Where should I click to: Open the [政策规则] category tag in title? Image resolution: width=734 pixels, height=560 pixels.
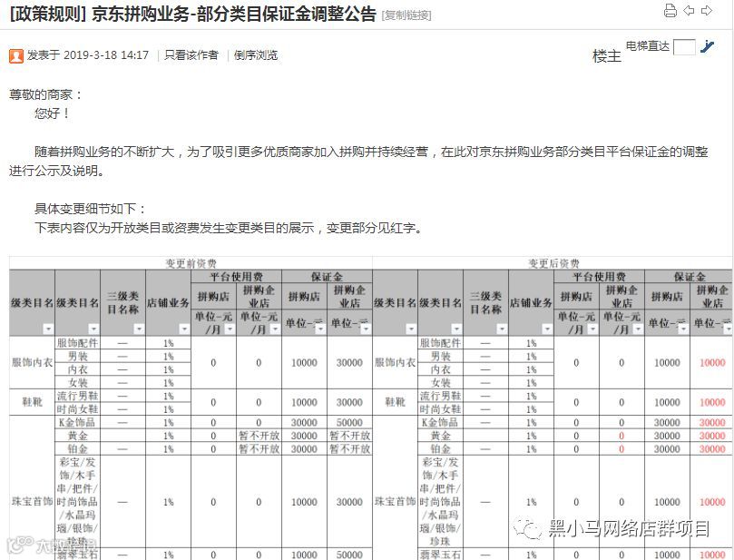[x=48, y=14]
